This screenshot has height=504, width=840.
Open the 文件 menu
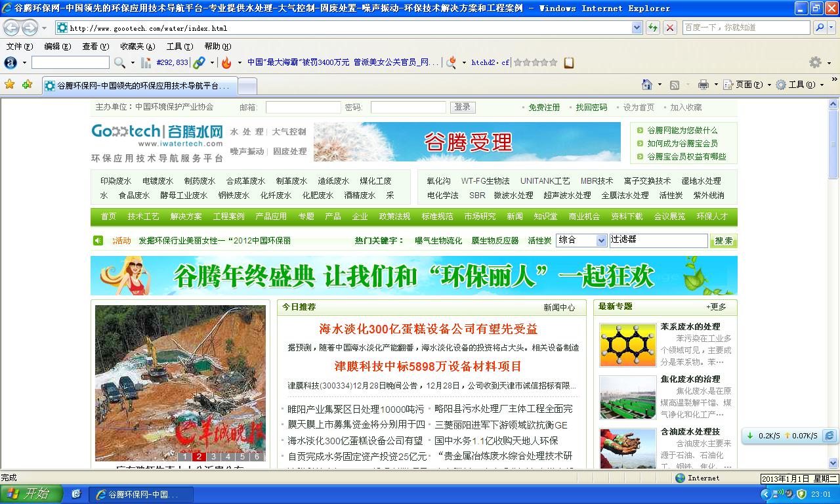click(x=19, y=47)
